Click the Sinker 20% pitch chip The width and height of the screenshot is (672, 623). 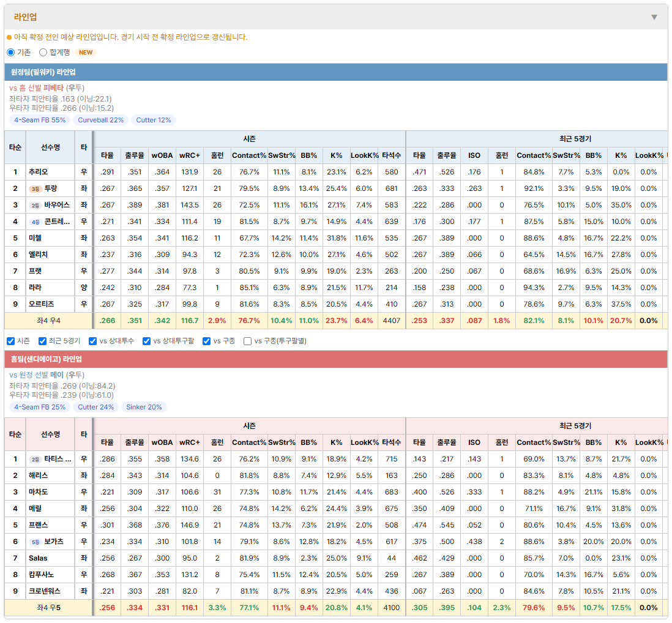tap(144, 407)
